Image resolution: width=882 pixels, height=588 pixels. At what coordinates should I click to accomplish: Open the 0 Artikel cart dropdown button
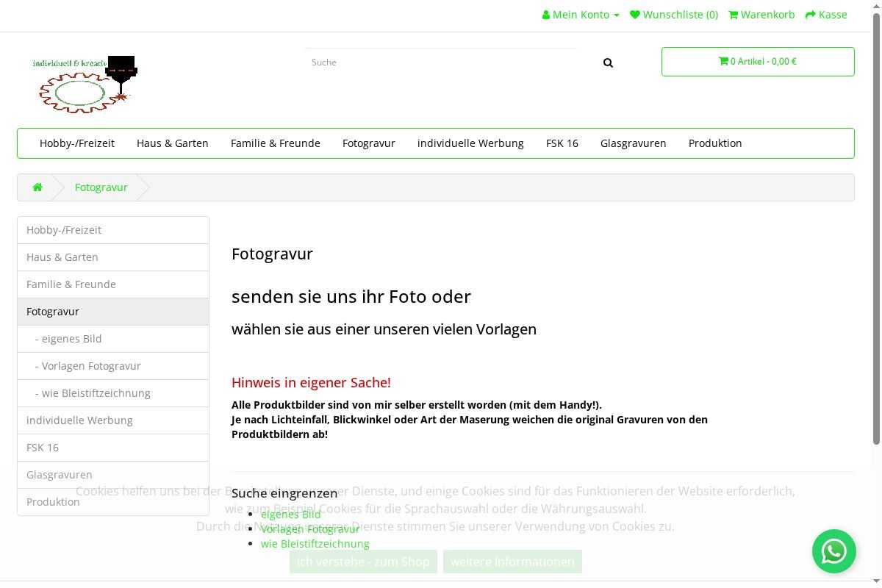pos(758,62)
